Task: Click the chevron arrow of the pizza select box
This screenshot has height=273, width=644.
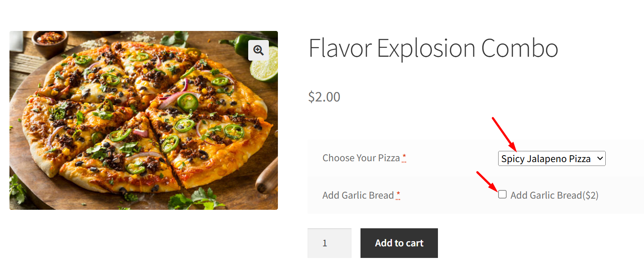Action: tap(600, 159)
